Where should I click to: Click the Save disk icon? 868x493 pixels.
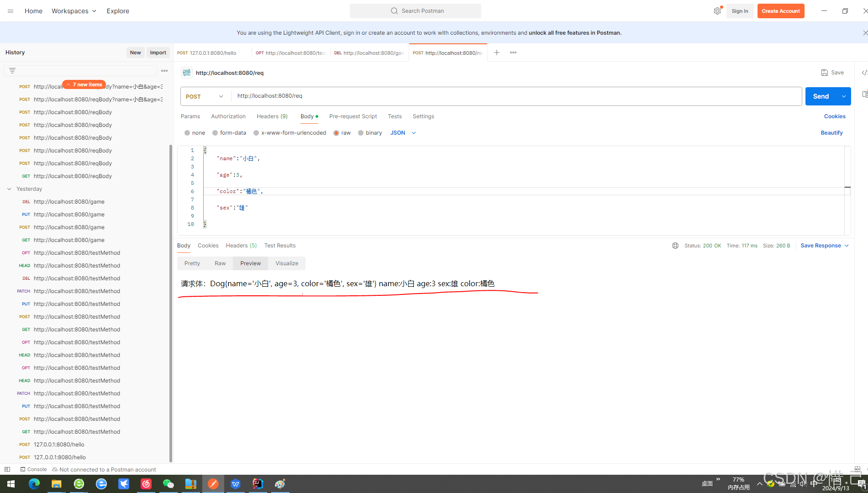[x=825, y=73]
